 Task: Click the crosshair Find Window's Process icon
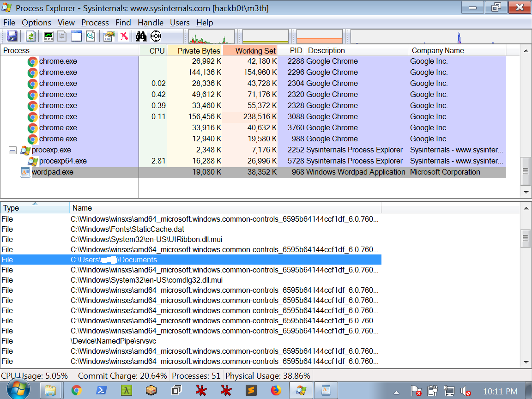pos(156,36)
